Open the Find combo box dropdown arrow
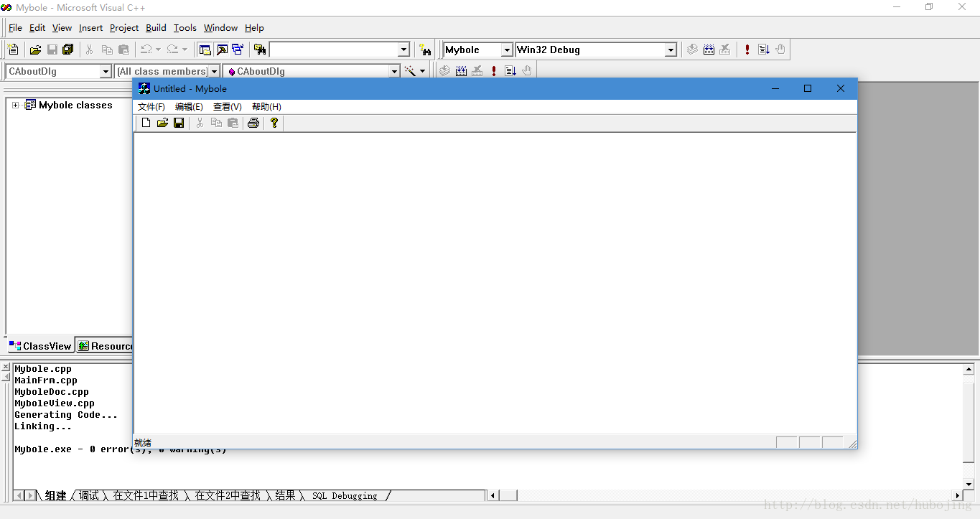 [x=403, y=50]
